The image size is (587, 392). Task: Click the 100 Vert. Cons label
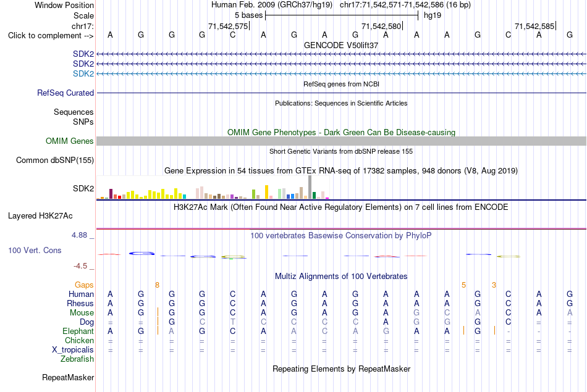pyautogui.click(x=35, y=250)
